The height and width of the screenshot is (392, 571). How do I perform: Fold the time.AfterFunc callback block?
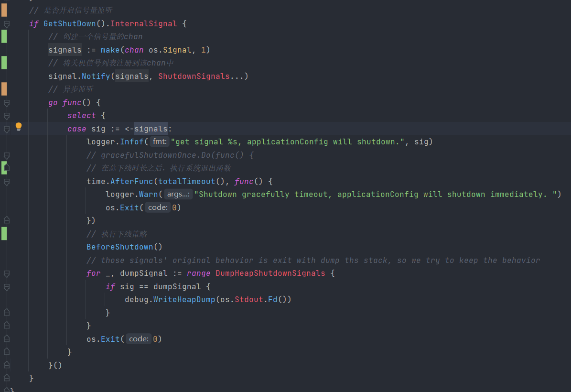(6, 182)
